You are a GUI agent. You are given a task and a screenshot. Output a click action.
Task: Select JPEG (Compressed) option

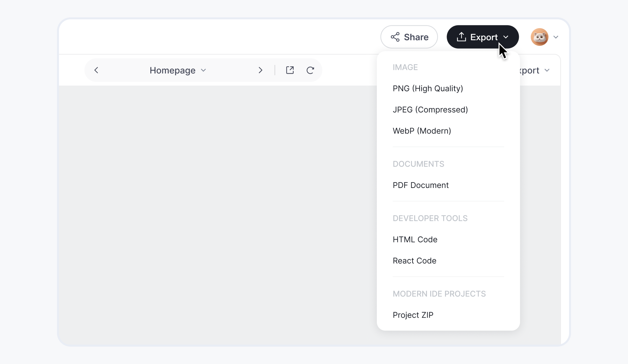[430, 110]
